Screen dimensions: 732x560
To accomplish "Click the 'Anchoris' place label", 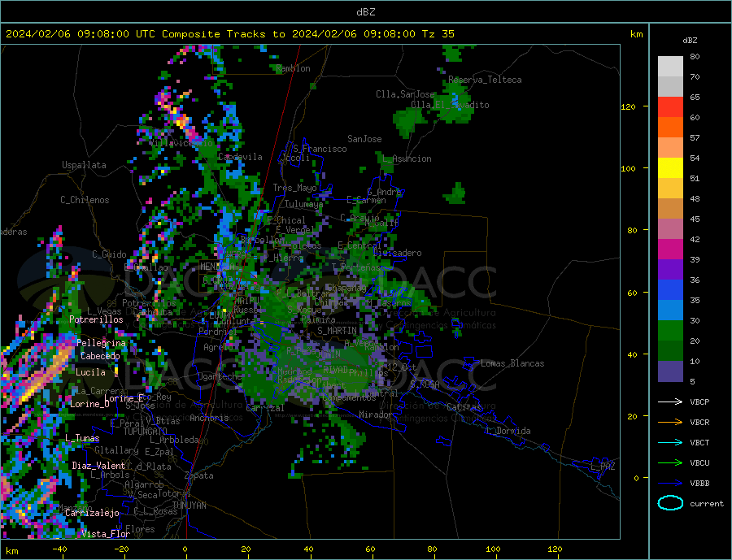I will [209, 418].
